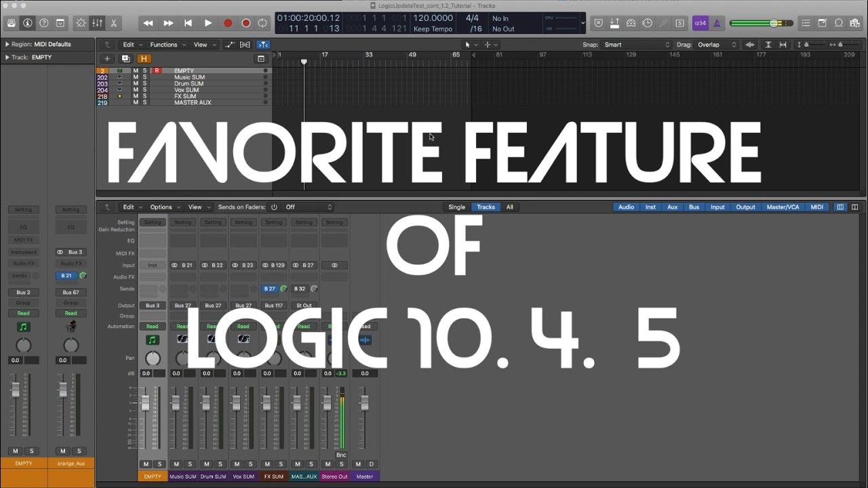The width and height of the screenshot is (868, 488).
Task: Toggle the Solo S button in control bar
Action: click(679, 23)
